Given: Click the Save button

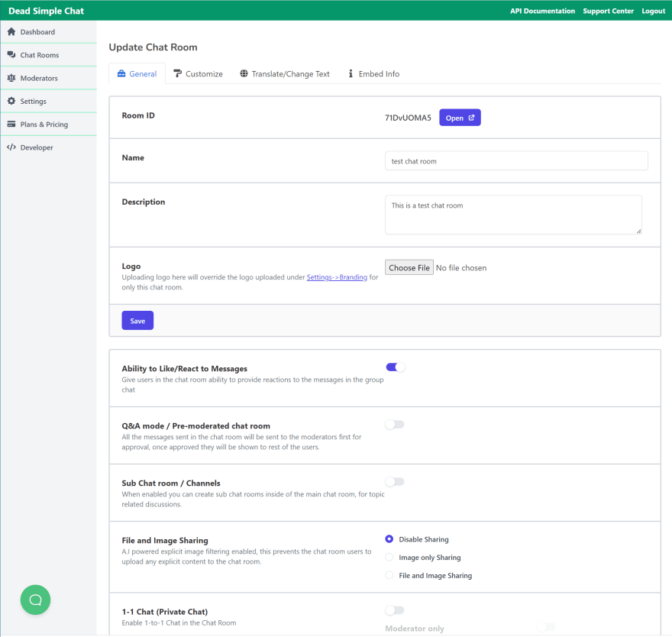Looking at the screenshot, I should [137, 321].
